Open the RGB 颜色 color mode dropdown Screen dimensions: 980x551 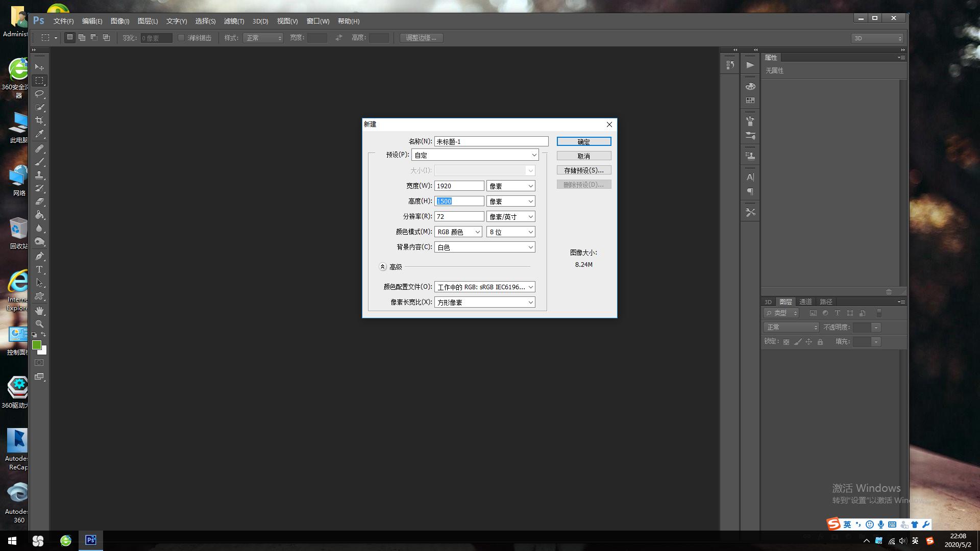coord(458,232)
